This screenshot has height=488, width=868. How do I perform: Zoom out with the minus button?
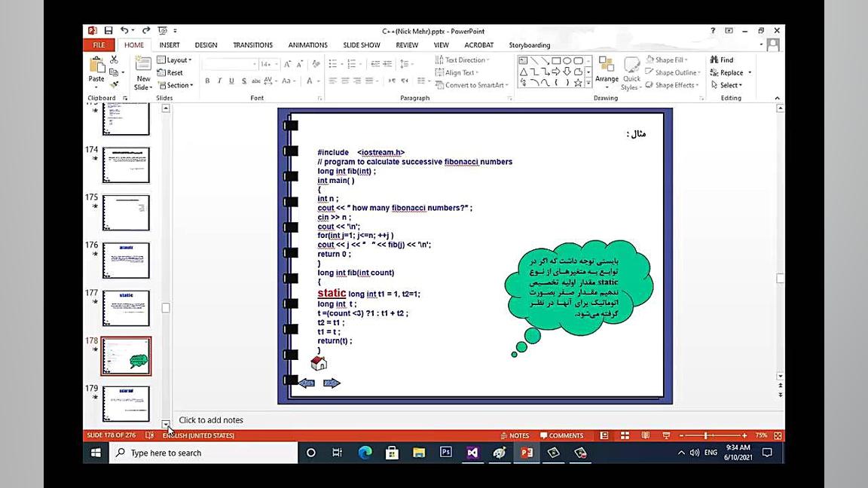click(681, 435)
